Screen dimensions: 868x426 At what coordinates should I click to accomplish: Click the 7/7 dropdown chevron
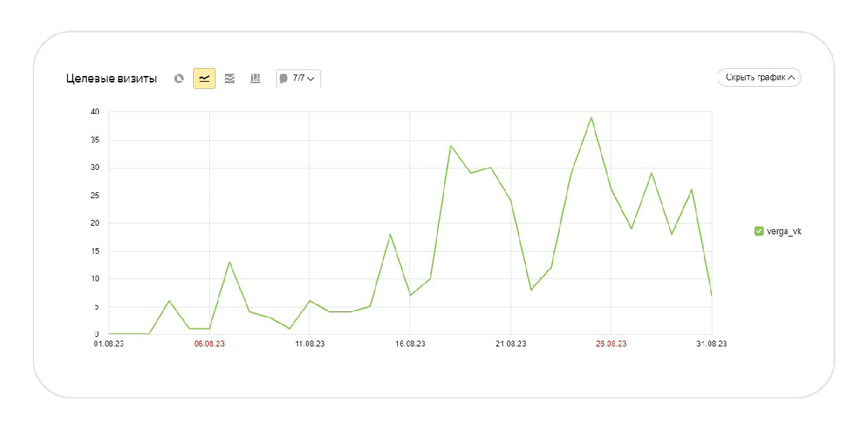point(311,79)
